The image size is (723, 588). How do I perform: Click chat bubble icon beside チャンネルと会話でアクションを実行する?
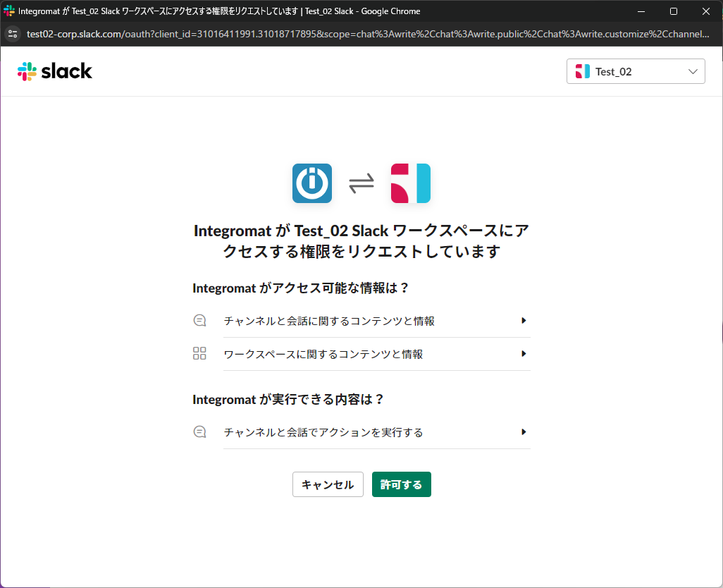point(199,431)
